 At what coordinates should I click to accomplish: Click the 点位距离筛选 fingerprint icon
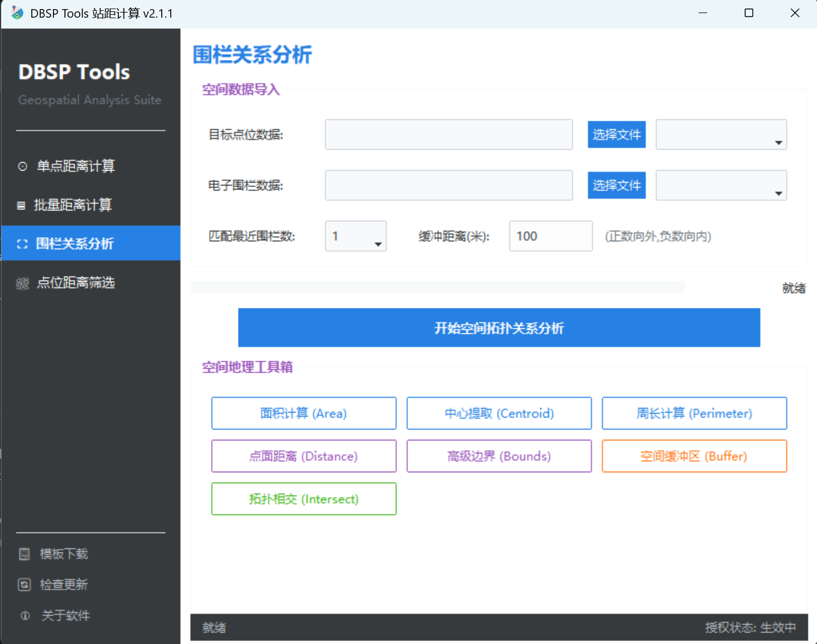coord(23,282)
